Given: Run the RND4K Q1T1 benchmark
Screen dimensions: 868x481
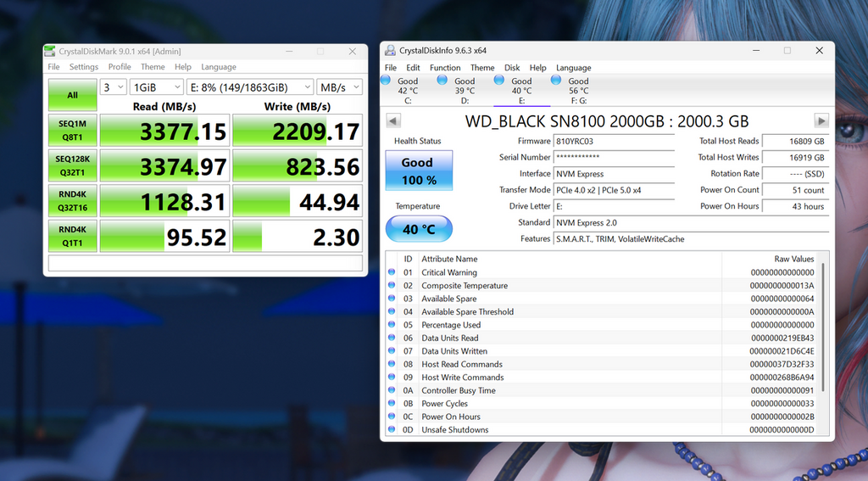Looking at the screenshot, I should pos(73,236).
